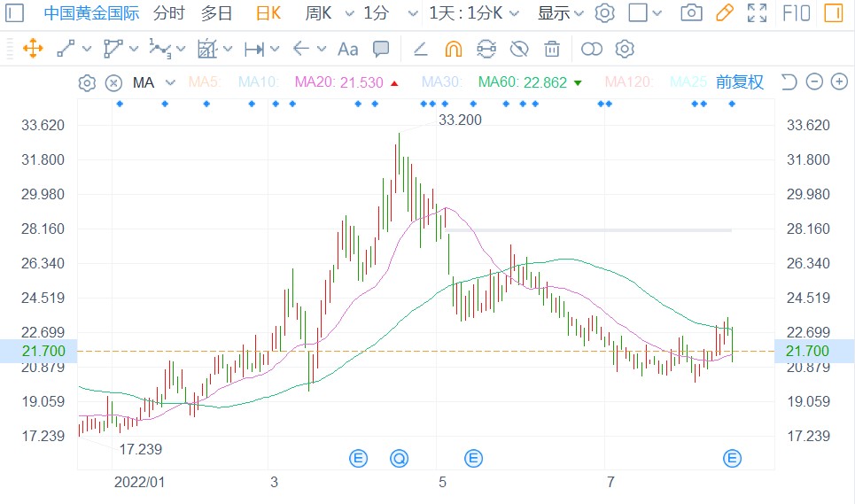Select the move/pan crosshair tool
The height and width of the screenshot is (504, 855).
pos(32,49)
